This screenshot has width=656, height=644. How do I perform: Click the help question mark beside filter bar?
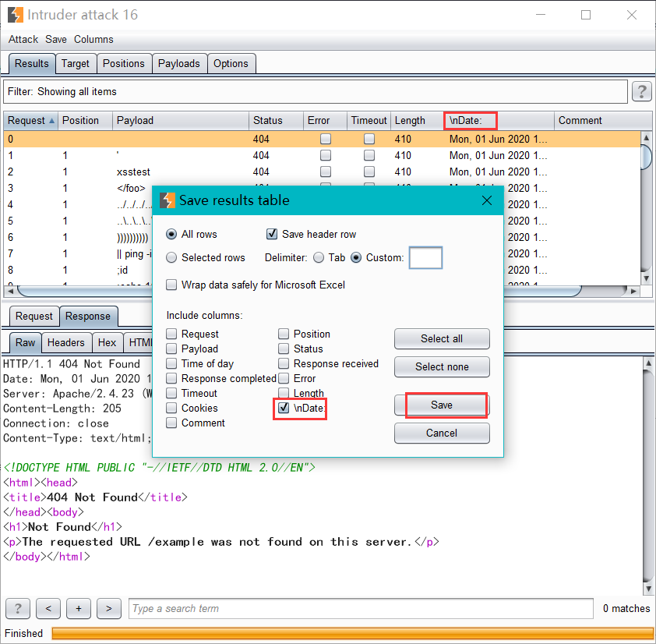click(642, 91)
